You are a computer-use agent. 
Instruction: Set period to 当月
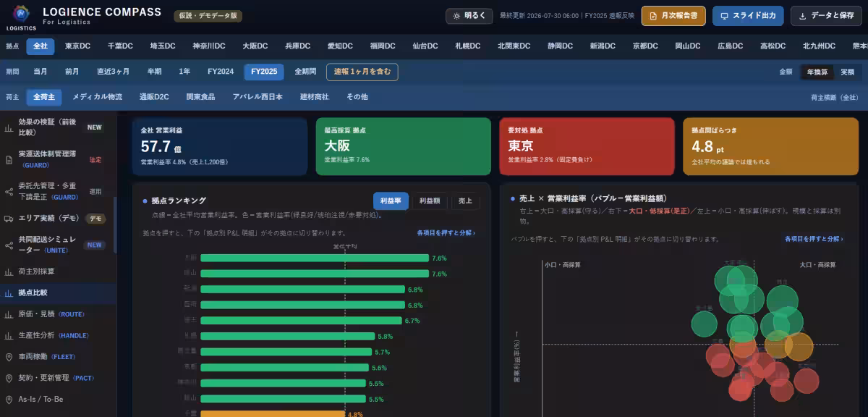point(41,72)
